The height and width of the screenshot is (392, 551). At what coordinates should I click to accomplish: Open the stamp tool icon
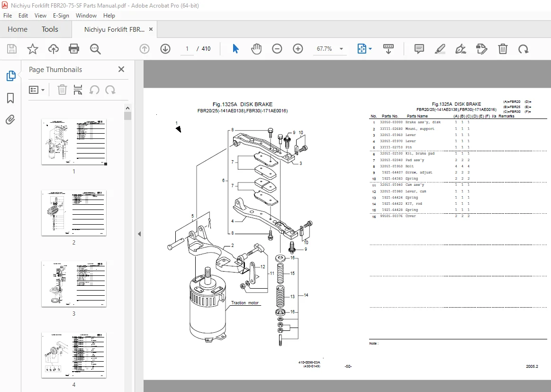click(x=482, y=49)
